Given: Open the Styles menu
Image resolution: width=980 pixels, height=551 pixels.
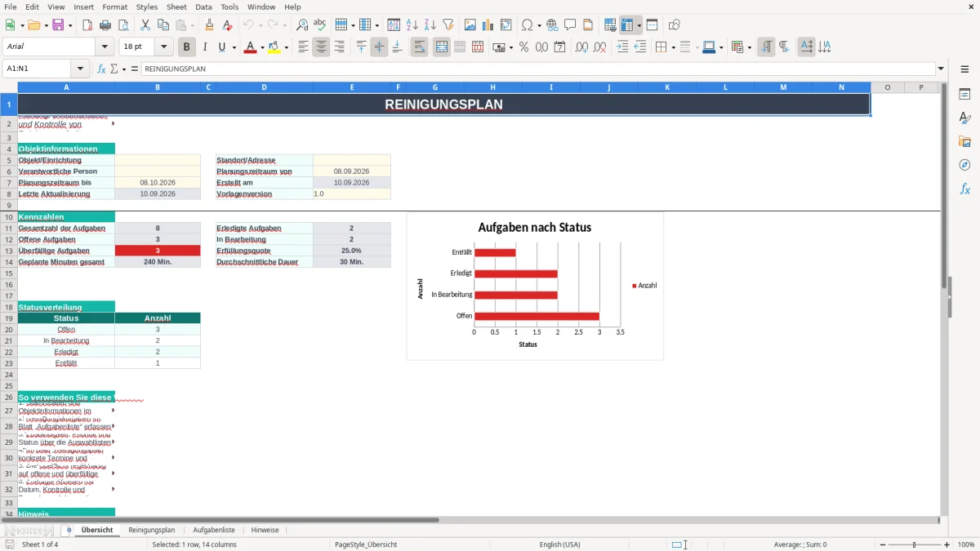Looking at the screenshot, I should [x=147, y=7].
